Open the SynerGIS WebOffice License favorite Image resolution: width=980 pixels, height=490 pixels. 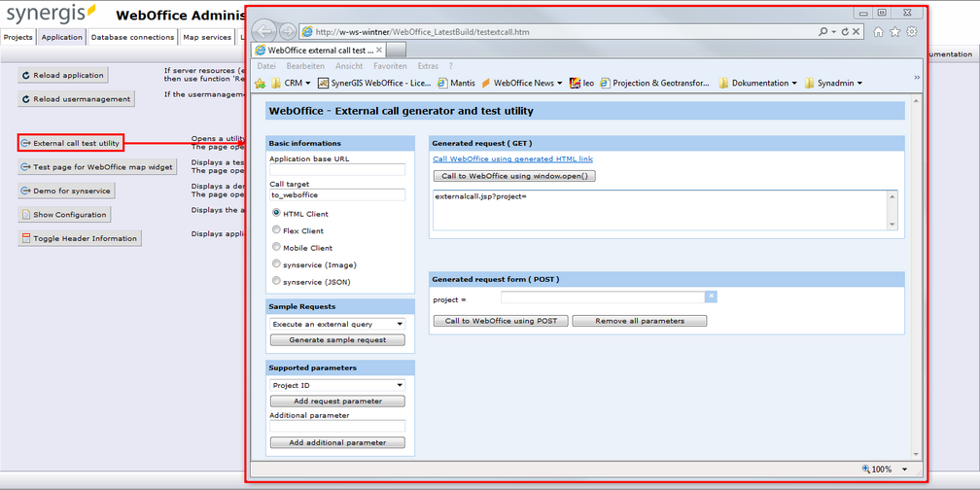[374, 84]
